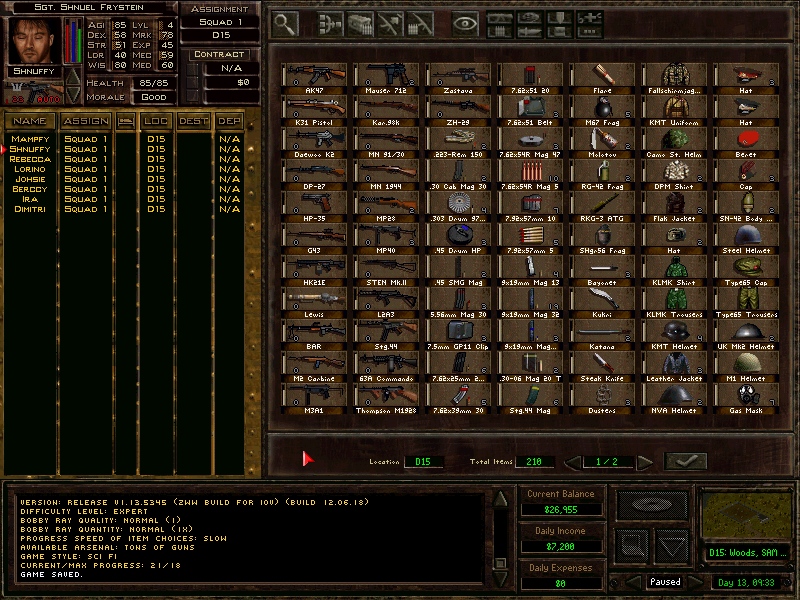800x600 pixels.
Task: Select the Lewis machine gun item
Action: tap(314, 303)
